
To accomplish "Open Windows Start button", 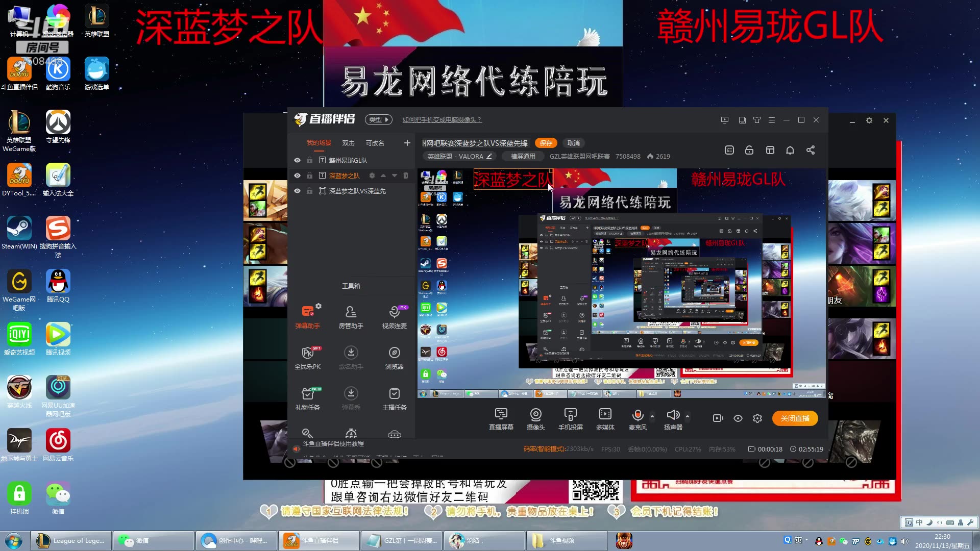I will click(x=14, y=541).
